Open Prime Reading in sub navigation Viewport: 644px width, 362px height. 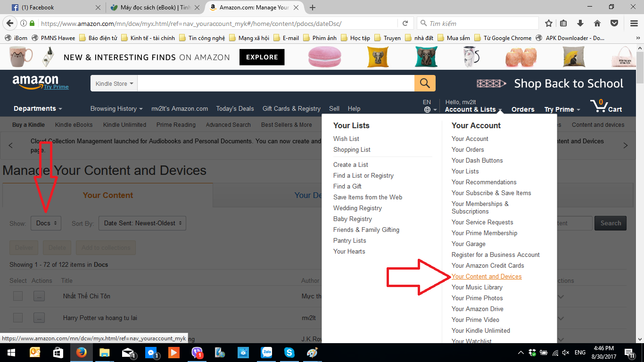[x=176, y=125]
